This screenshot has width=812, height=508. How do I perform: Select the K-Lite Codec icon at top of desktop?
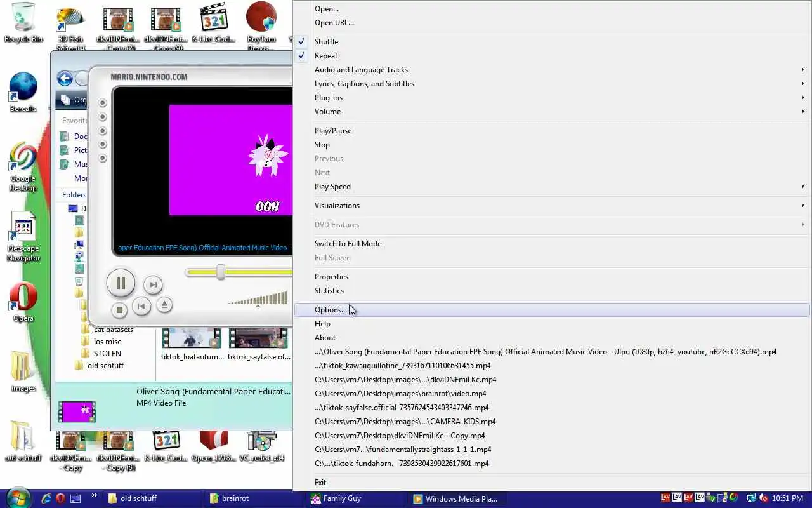[x=214, y=22]
